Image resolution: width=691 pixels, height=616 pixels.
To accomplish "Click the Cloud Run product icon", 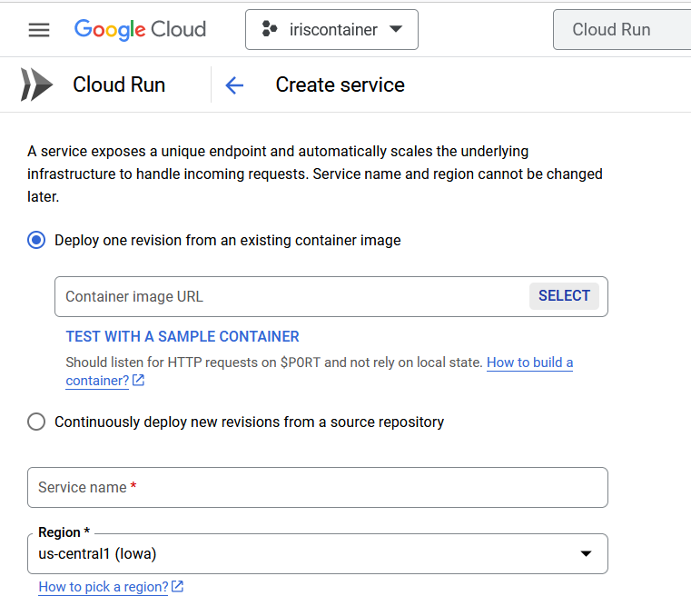I will click(x=36, y=84).
